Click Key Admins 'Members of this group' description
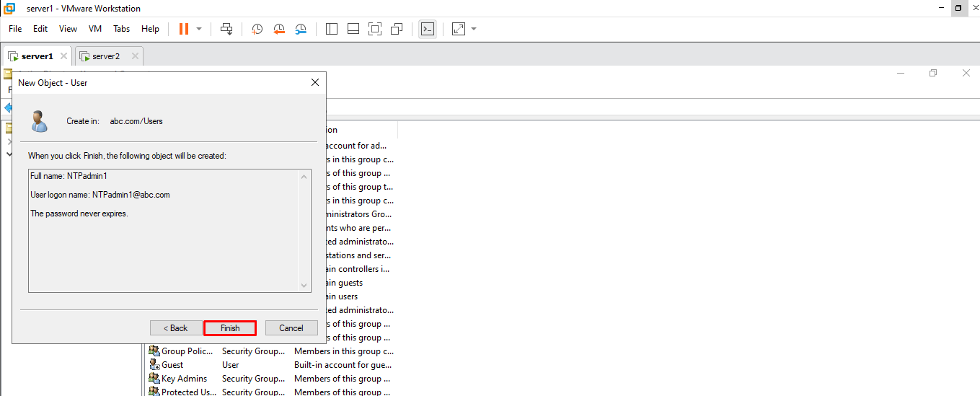 [x=343, y=379]
